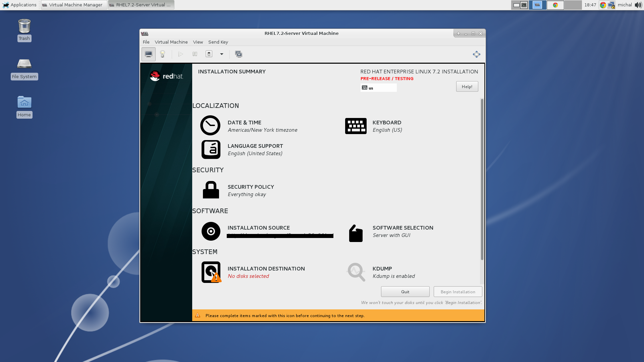The width and height of the screenshot is (644, 362).
Task: Open Kdump magnifier icon
Action: tap(356, 272)
